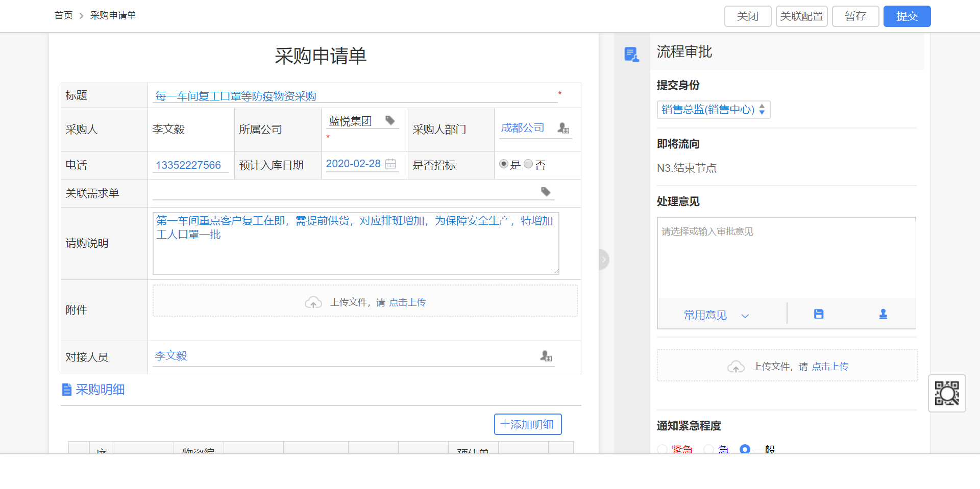Click the 关联需求单 input field
Screen dimensions: 980x489
(353, 192)
